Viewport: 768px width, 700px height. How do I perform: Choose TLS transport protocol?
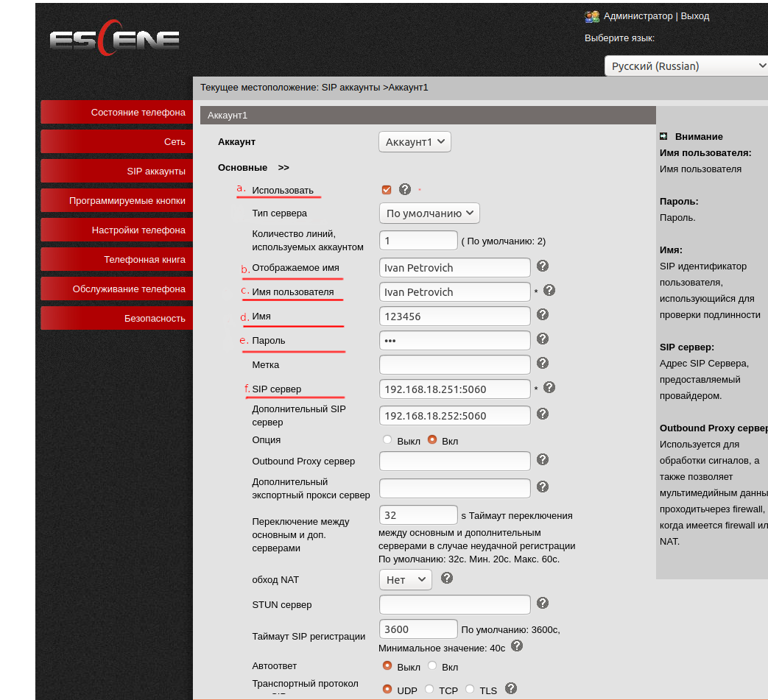tap(470, 689)
